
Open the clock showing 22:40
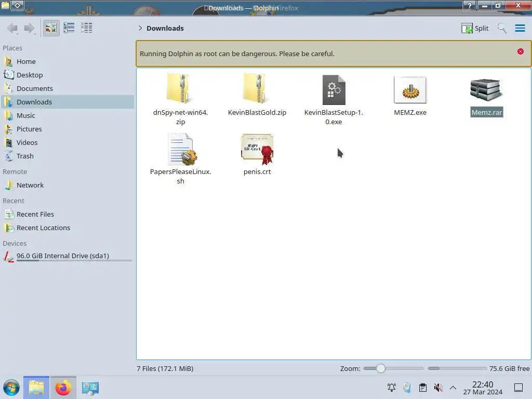coord(483,388)
